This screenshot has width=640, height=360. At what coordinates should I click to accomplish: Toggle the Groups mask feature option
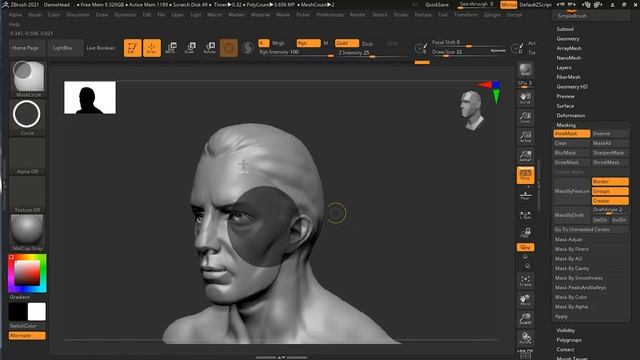(x=610, y=191)
